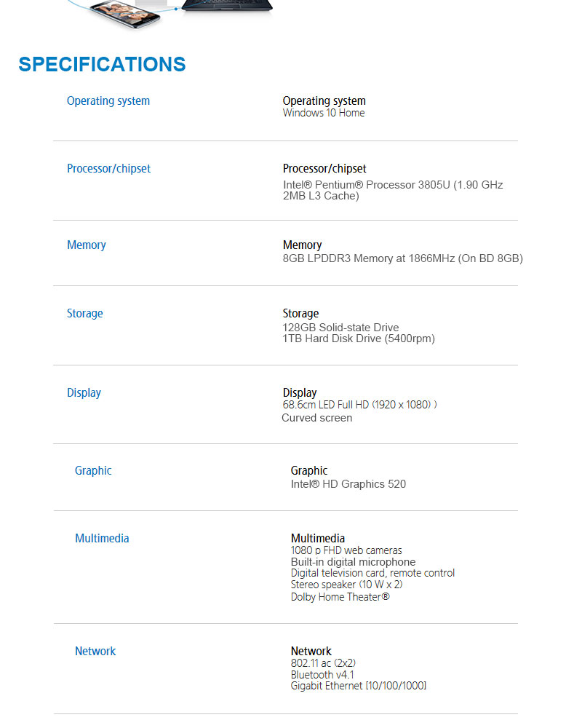582x728 pixels.
Task: Click the blue Graphic label
Action: point(93,471)
